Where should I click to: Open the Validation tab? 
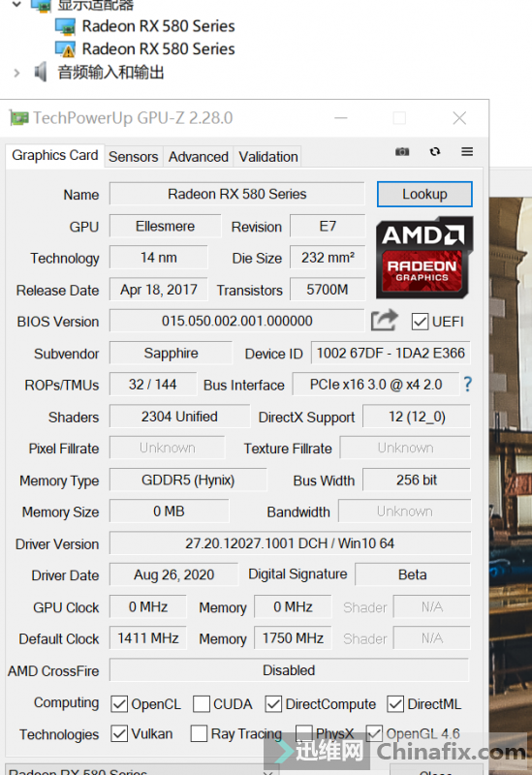point(268,157)
